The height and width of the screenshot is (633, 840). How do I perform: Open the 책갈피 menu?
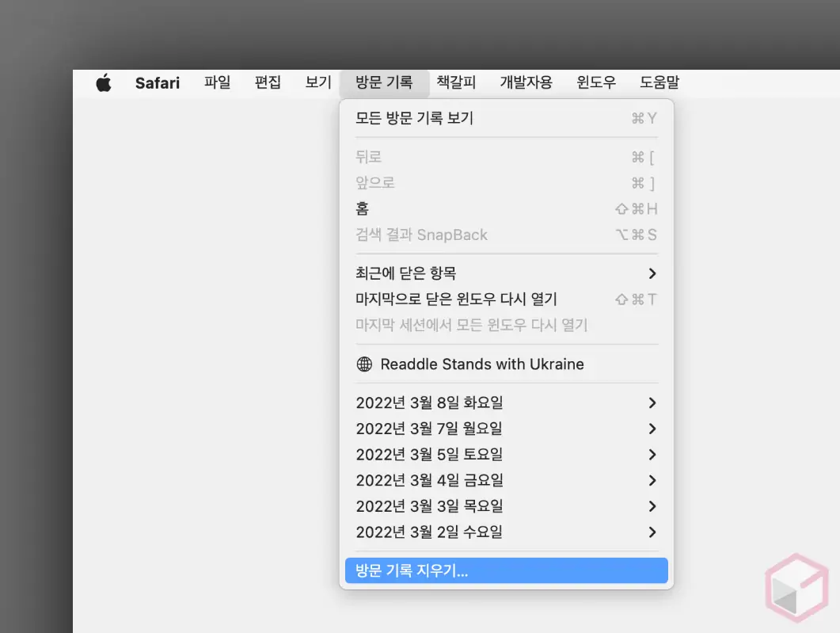coord(456,82)
